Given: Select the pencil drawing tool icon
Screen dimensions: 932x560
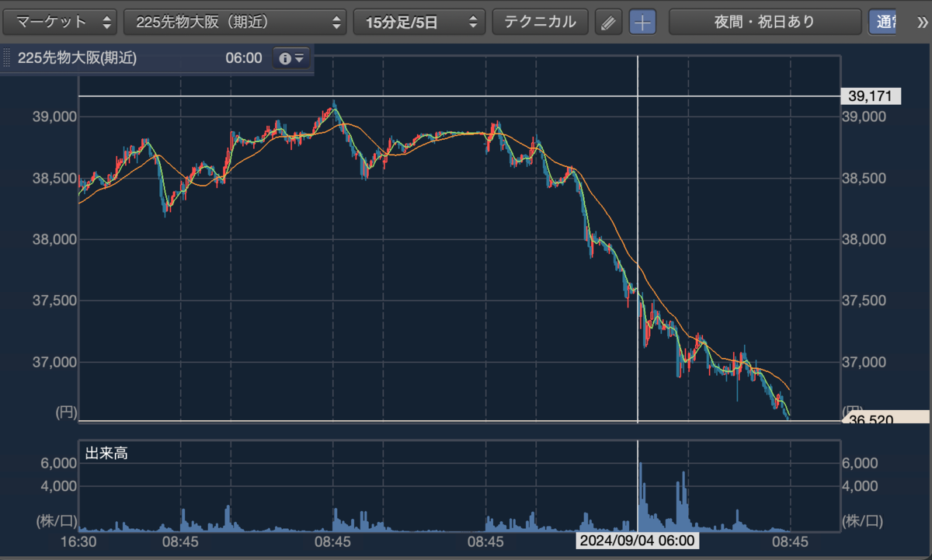Looking at the screenshot, I should point(609,23).
